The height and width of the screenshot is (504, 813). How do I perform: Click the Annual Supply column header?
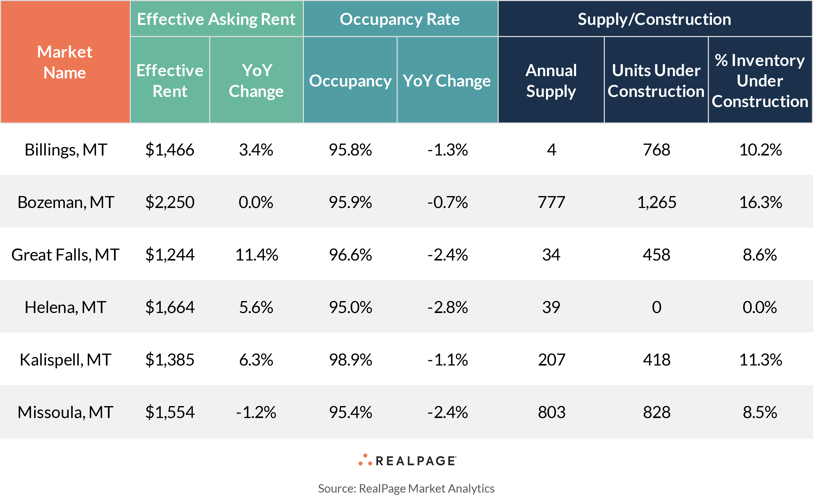tap(551, 80)
